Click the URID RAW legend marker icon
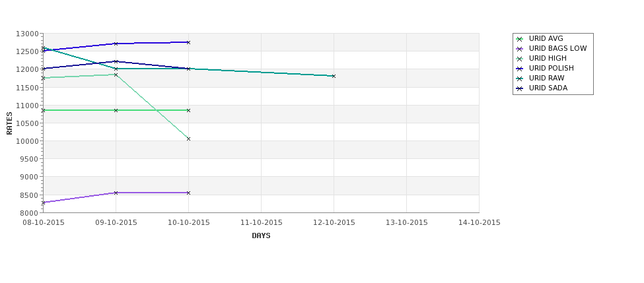Screen dimensions: 644x283 pos(519,79)
